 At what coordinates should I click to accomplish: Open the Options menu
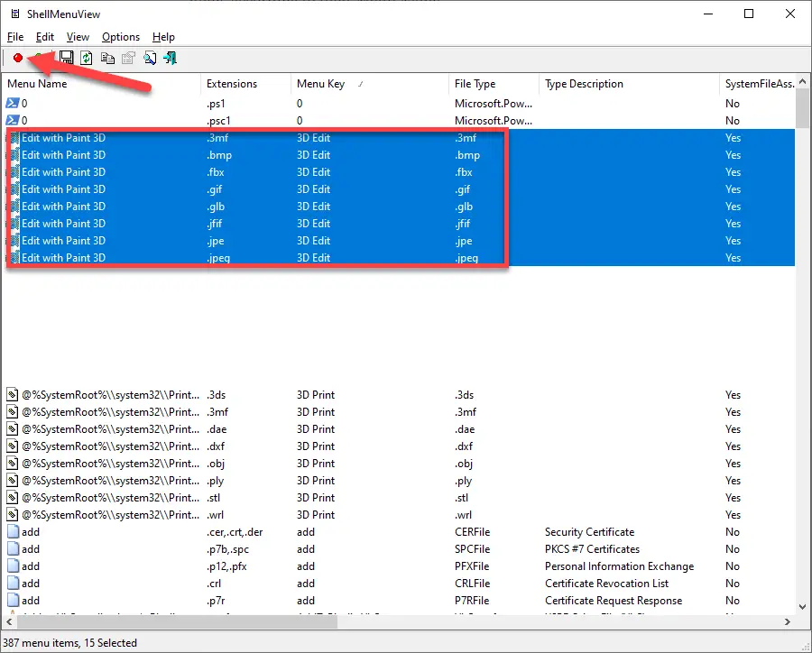coord(121,37)
